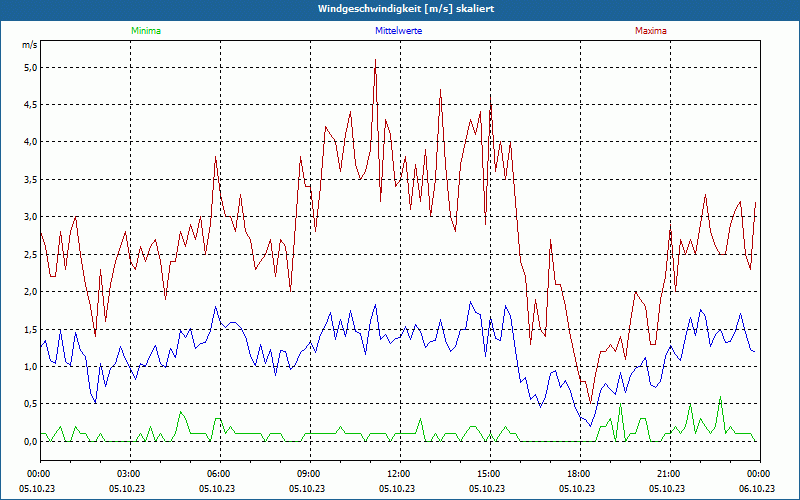Click the 'Mittelwerte' legend label
Image resolution: width=800 pixels, height=500 pixels.
click(398, 31)
